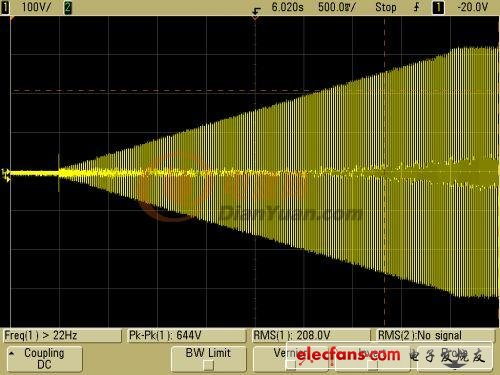
Task: Click the orange trigger position marker at top
Action: click(255, 18)
